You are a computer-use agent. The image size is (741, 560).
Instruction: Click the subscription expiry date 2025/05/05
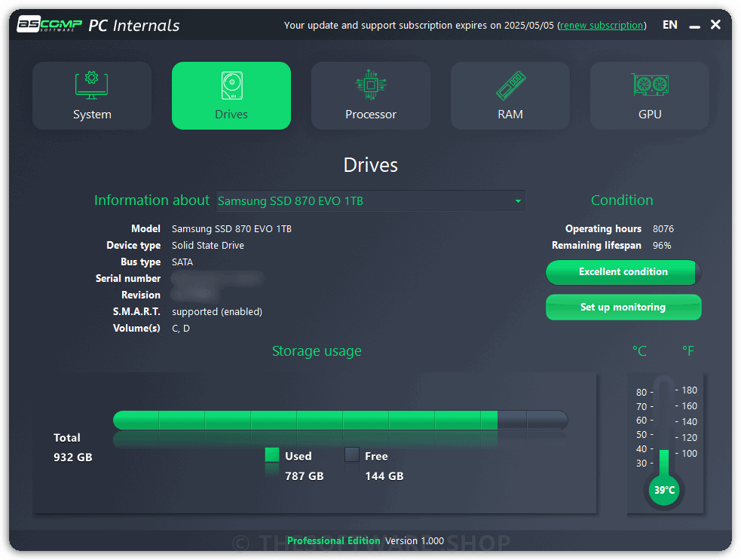tap(529, 26)
